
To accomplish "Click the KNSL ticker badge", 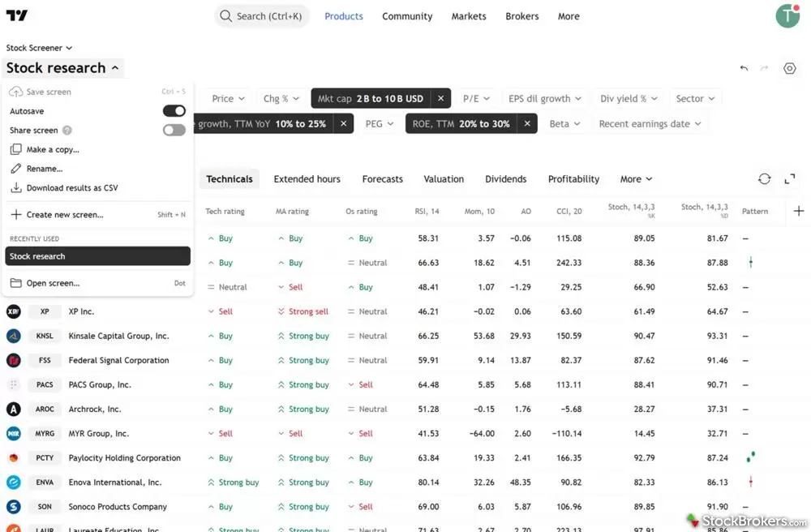I will 45,336.
